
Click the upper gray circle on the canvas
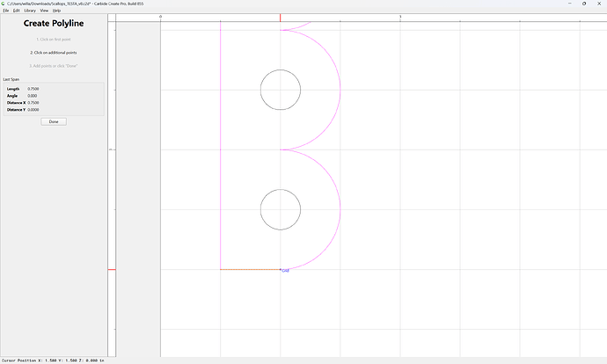281,90
